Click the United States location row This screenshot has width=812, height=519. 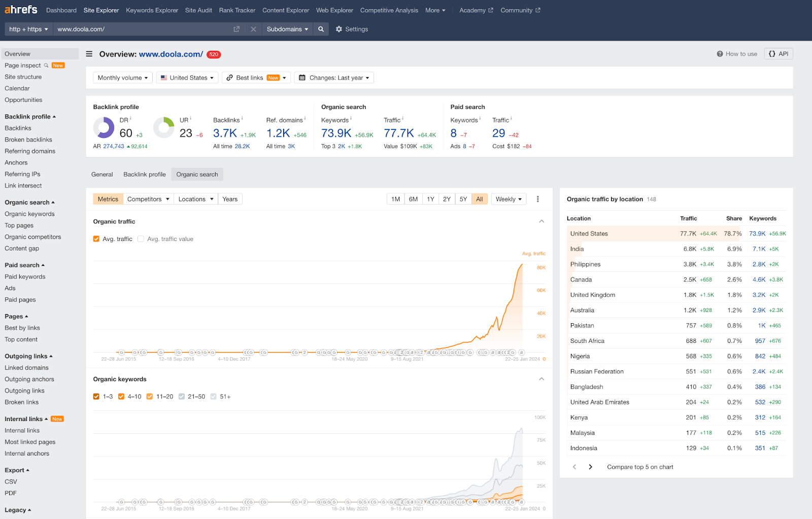point(676,233)
